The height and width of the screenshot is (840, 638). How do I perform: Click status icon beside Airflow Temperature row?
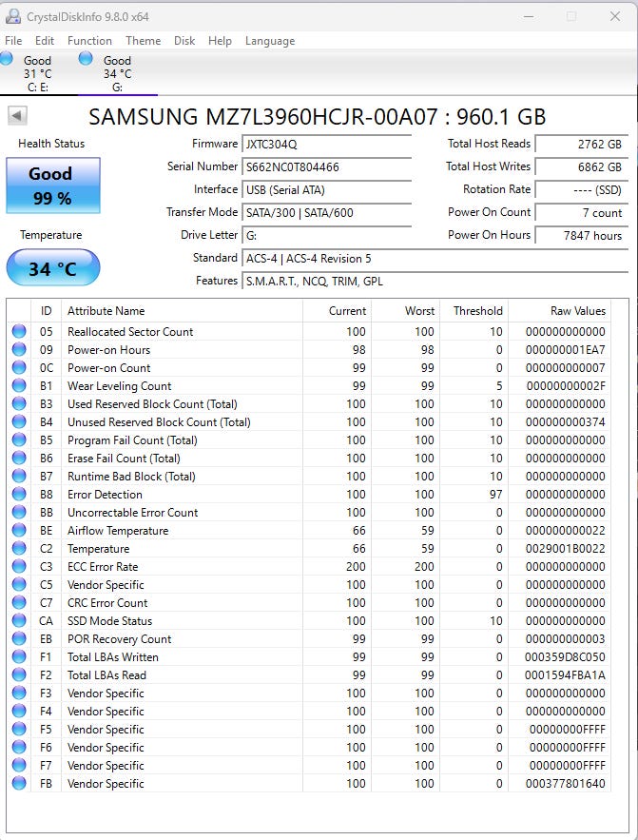pos(19,531)
